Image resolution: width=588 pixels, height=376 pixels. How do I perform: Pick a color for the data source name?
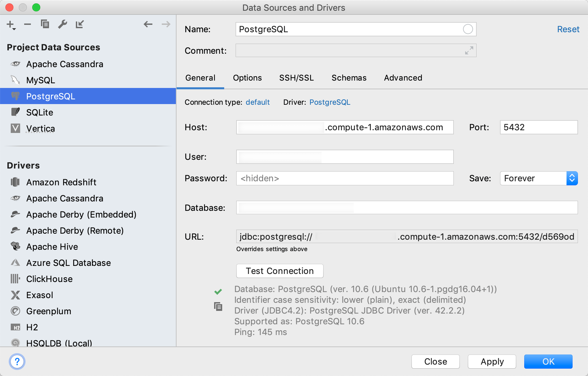coord(468,29)
